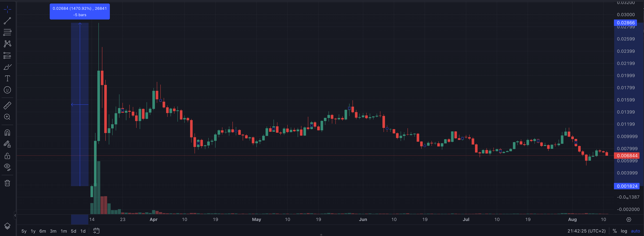The image size is (644, 236).
Task: Select the ruler measure tool
Action: click(8, 106)
